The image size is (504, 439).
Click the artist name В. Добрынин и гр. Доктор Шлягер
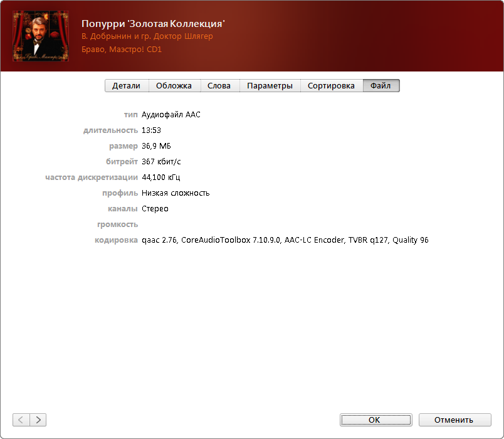(147, 36)
